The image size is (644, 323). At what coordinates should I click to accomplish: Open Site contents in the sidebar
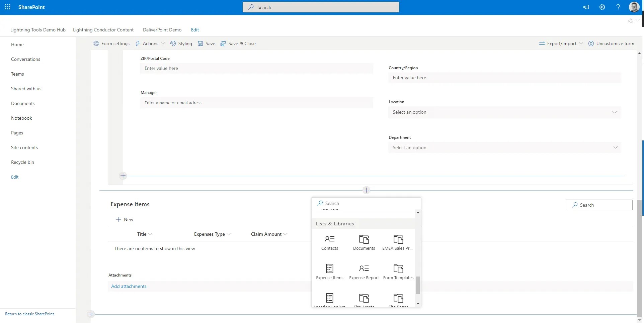tap(24, 147)
